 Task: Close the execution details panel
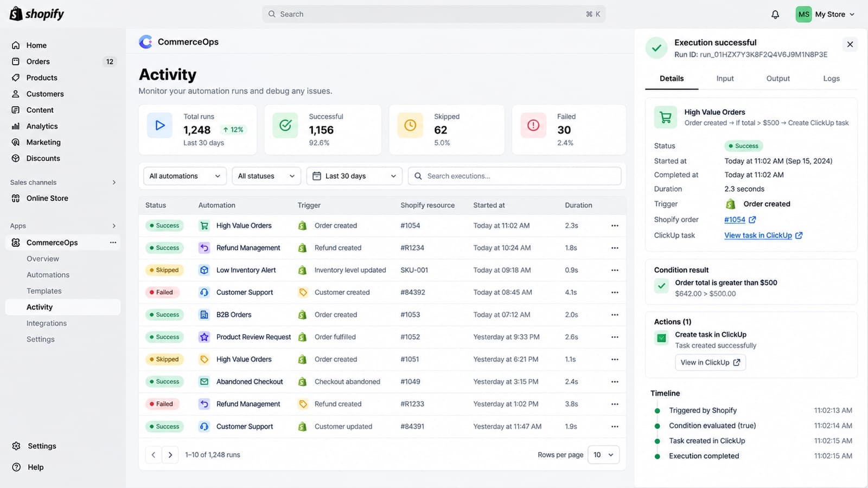(x=850, y=44)
